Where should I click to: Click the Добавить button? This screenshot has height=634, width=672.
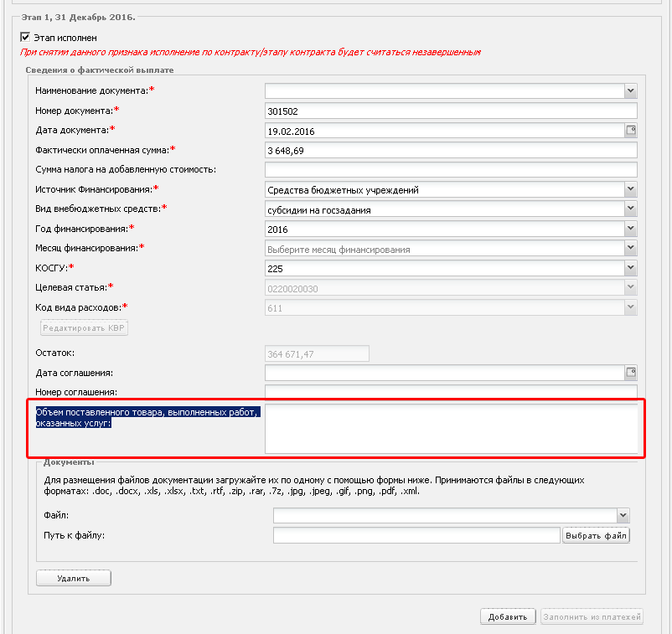(508, 617)
